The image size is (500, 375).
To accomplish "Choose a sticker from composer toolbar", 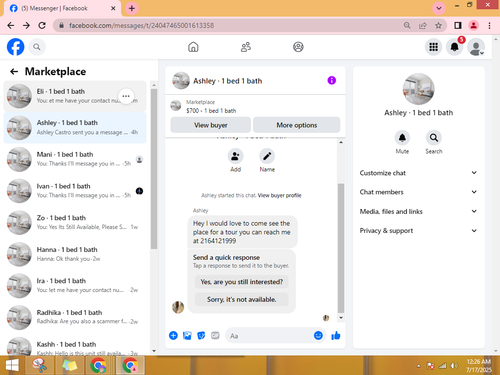I will pyautogui.click(x=201, y=335).
